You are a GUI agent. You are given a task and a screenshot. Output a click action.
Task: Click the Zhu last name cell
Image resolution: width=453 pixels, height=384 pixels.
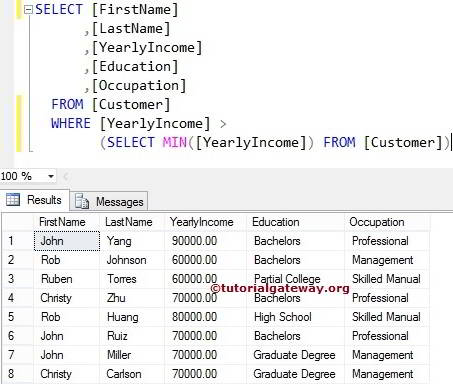pyautogui.click(x=132, y=298)
